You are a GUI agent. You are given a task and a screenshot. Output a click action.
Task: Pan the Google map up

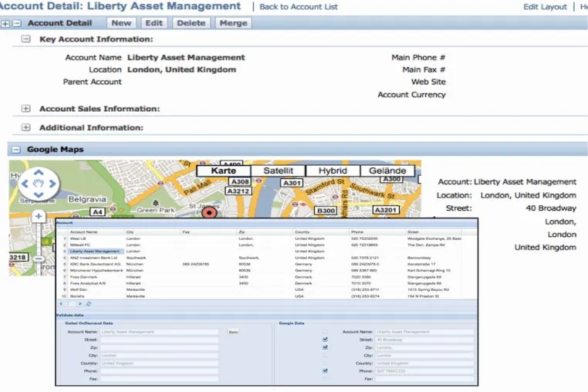pos(39,173)
